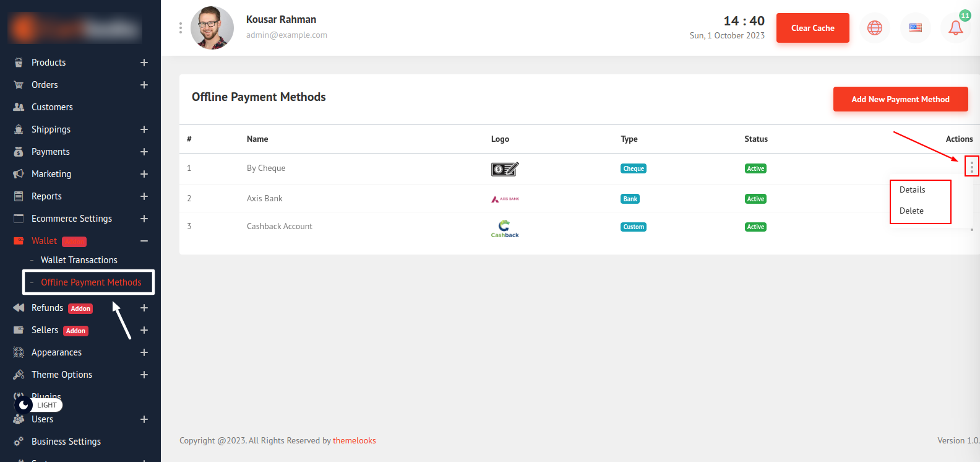Click the US flag icon
Viewport: 980px width, 462px height.
[x=915, y=28]
